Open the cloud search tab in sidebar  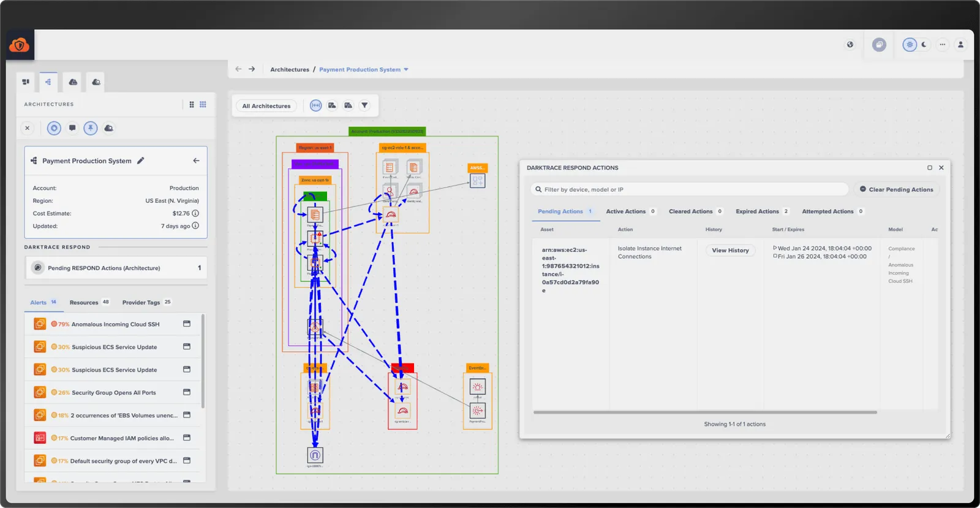[x=96, y=82]
